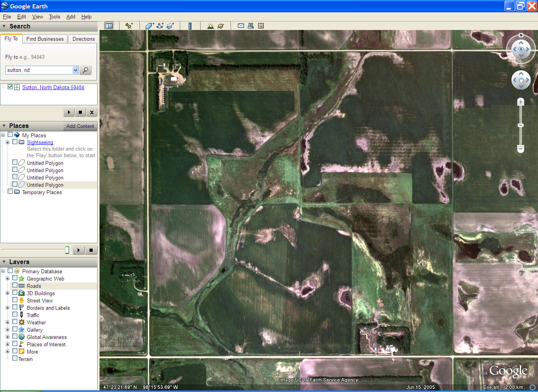Open the View menu

(38, 17)
